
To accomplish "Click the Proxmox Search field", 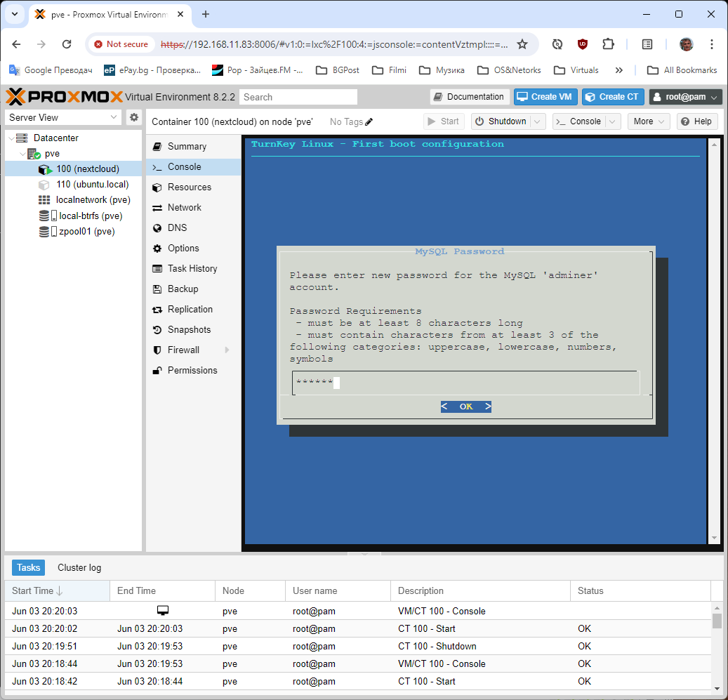I will coord(298,97).
